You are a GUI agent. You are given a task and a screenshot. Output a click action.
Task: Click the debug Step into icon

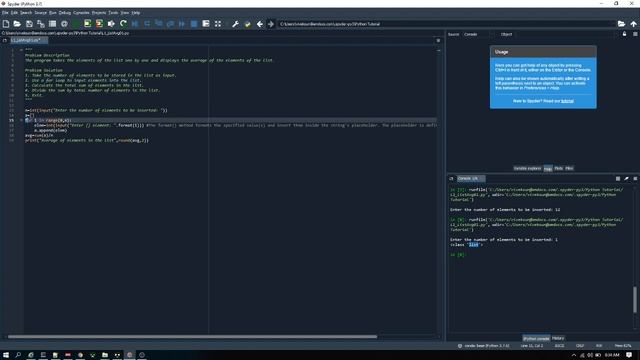pyautogui.click(x=159, y=24)
